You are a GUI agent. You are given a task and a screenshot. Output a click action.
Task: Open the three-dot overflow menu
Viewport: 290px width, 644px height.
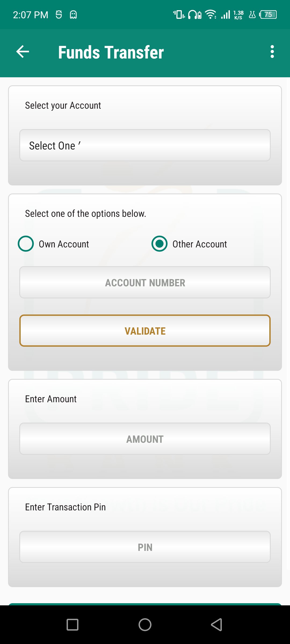click(x=272, y=52)
